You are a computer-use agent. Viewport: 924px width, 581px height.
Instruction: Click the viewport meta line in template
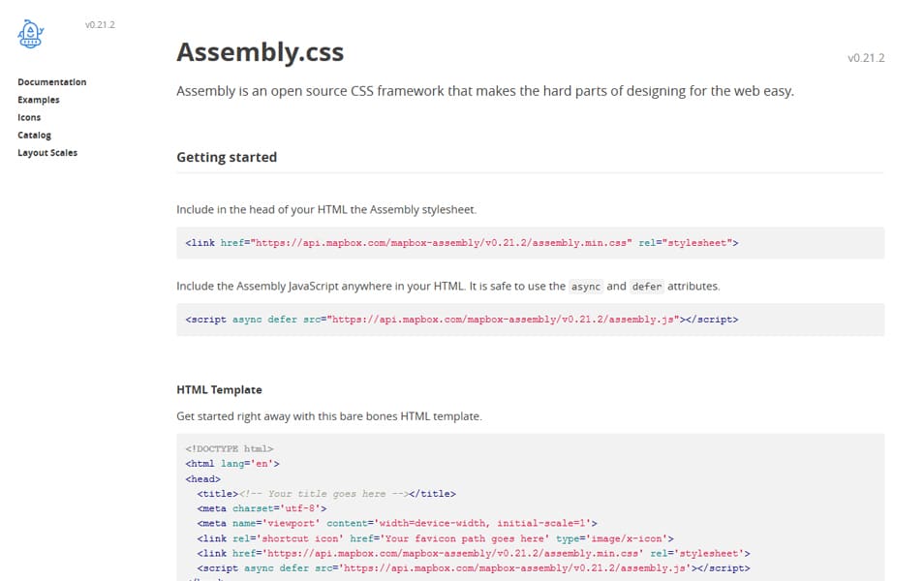coord(397,523)
